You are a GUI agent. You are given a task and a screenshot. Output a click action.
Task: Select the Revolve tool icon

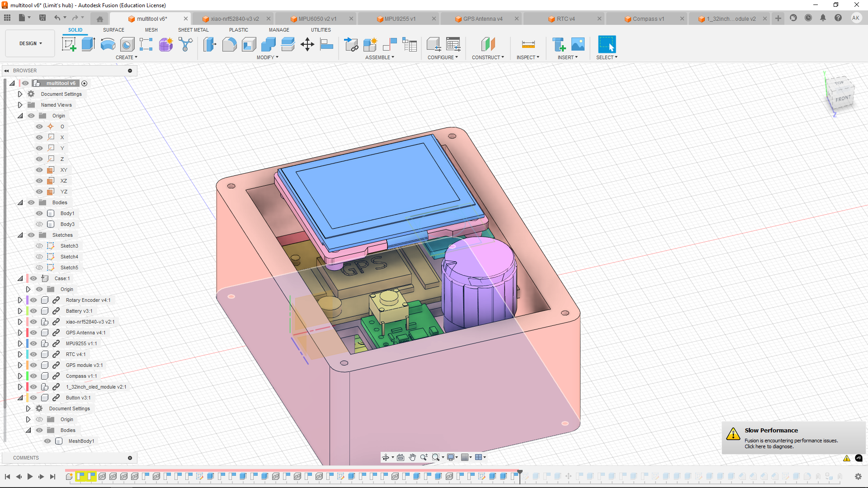pos(108,44)
